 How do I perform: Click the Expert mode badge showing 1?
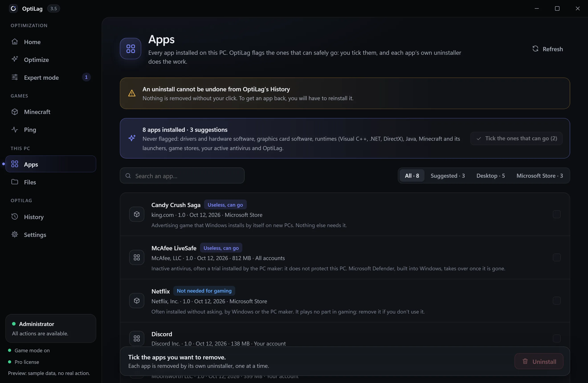(x=86, y=77)
